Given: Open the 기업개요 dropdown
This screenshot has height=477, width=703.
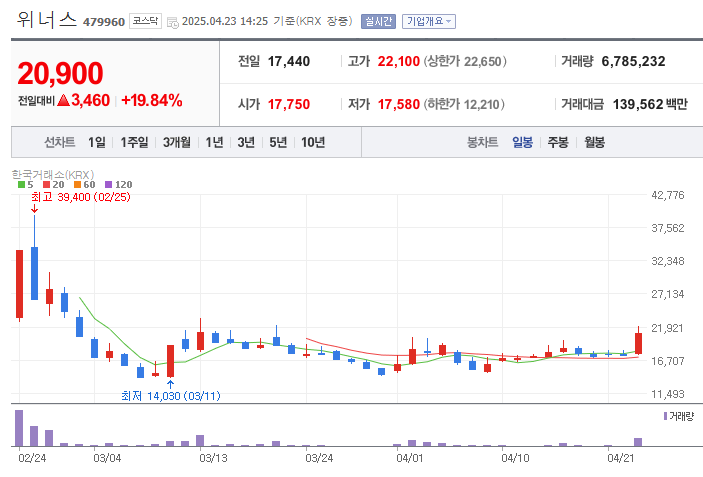Looking at the screenshot, I should 429,21.
